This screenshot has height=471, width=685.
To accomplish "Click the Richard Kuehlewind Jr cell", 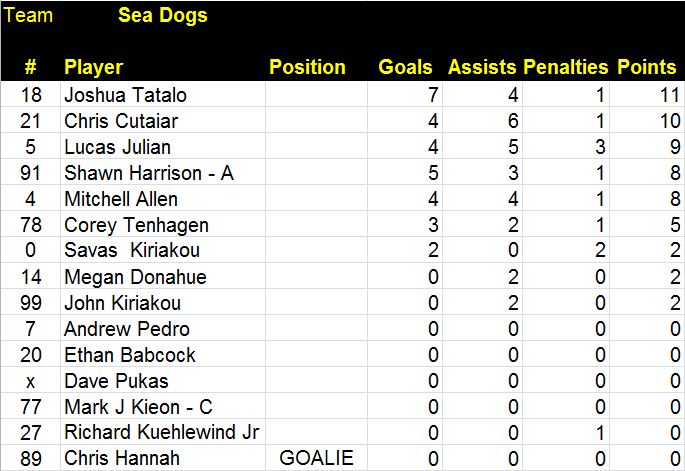I will pos(161,432).
